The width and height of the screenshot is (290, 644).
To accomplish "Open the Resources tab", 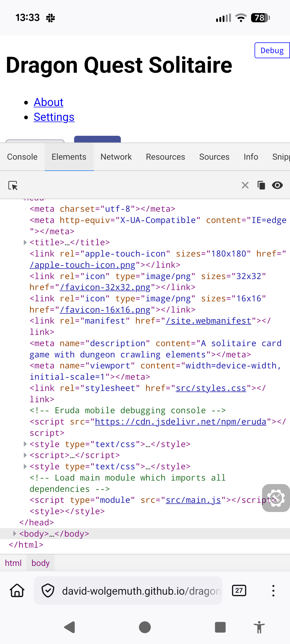I will pyautogui.click(x=165, y=157).
